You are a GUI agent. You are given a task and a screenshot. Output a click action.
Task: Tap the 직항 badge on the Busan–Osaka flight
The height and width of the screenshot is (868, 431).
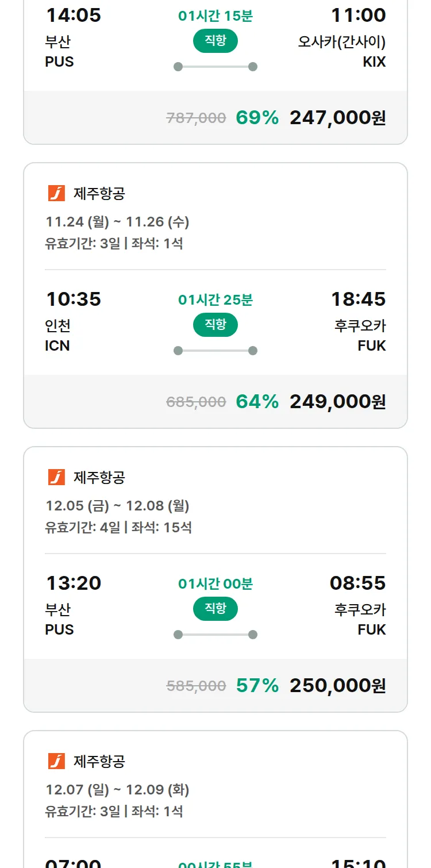215,41
